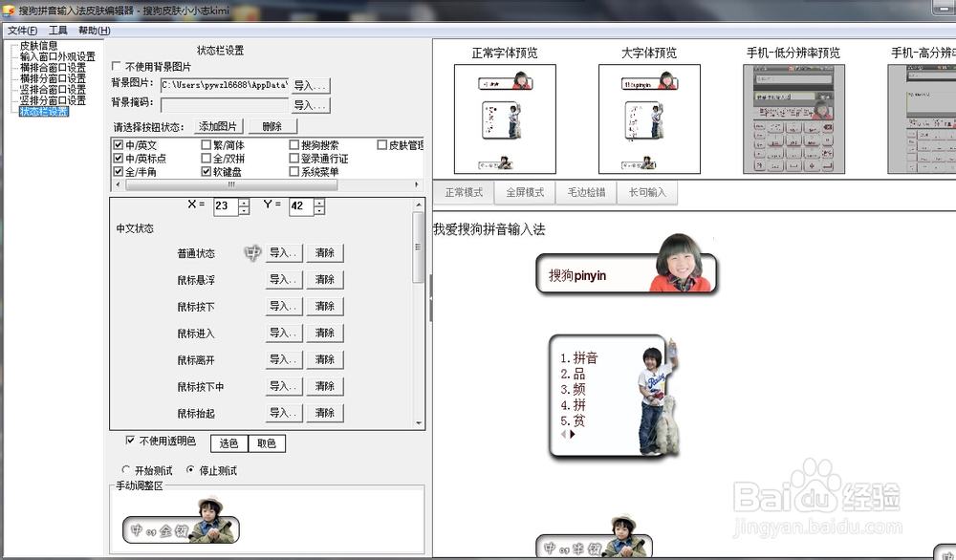
Task: Select 状态栏设置 tree item
Action: [44, 112]
